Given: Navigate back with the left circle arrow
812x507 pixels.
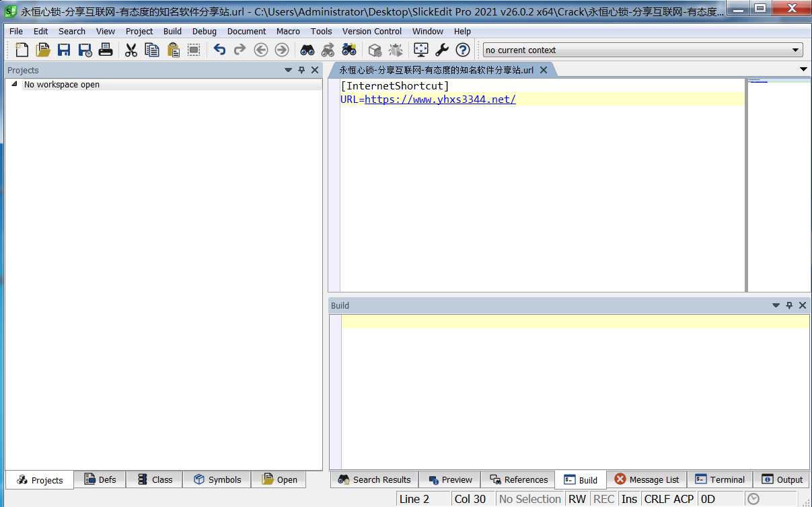Looking at the screenshot, I should pos(261,50).
